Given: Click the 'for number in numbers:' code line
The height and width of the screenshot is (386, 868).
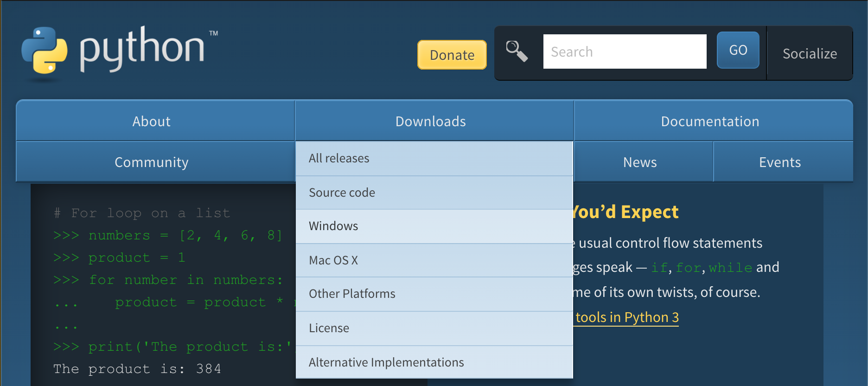Looking at the screenshot, I should pyautogui.click(x=186, y=280).
